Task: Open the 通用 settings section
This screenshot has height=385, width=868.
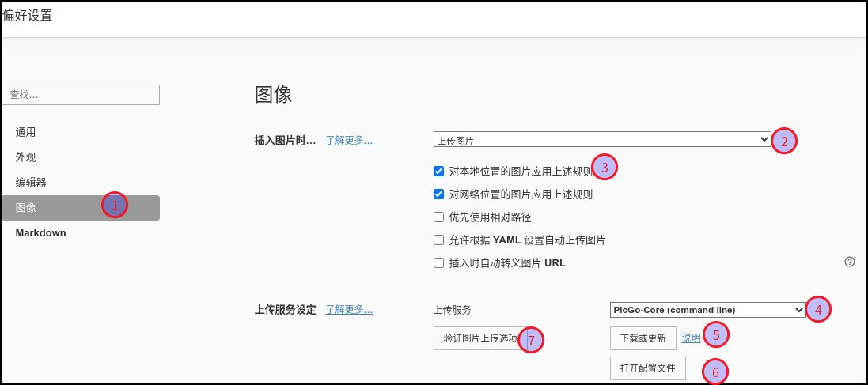Action: (x=26, y=132)
